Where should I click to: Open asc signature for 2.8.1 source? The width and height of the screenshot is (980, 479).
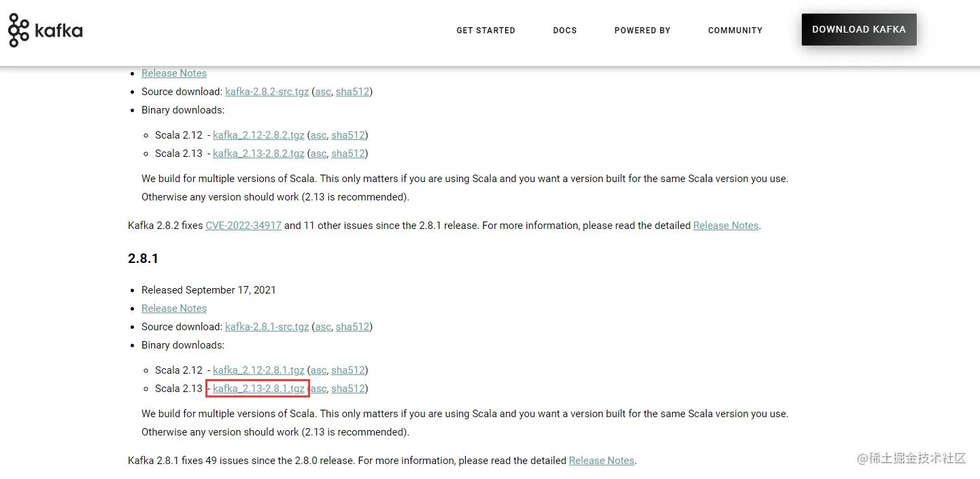pyautogui.click(x=322, y=327)
